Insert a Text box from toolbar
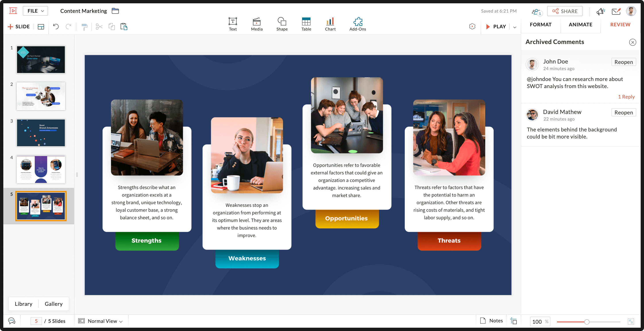This screenshot has width=644, height=331. (233, 24)
